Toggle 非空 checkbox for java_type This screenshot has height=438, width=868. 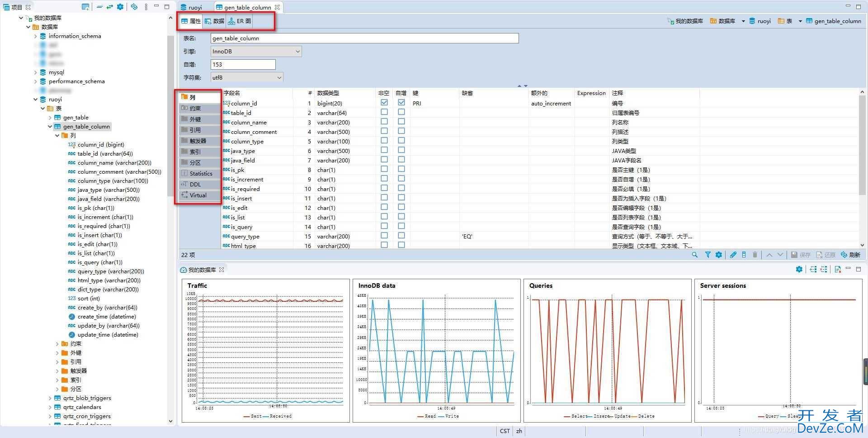[384, 150]
